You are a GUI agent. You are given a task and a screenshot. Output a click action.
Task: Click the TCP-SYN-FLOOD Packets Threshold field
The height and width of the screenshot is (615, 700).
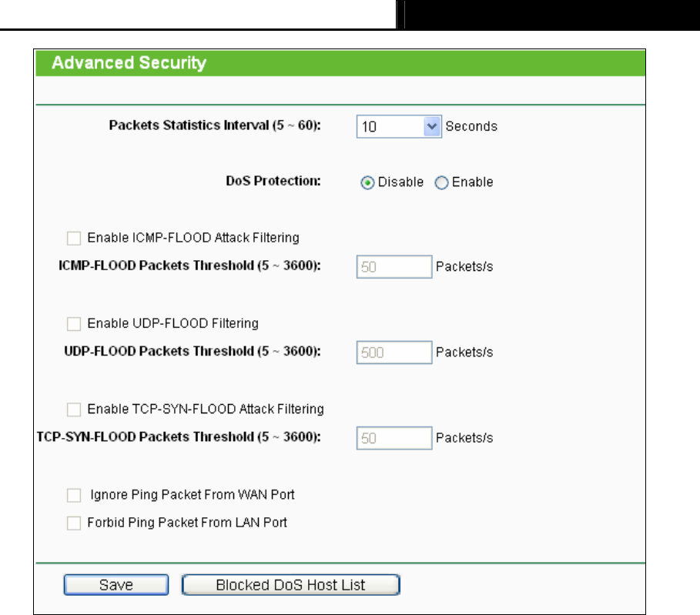point(394,438)
